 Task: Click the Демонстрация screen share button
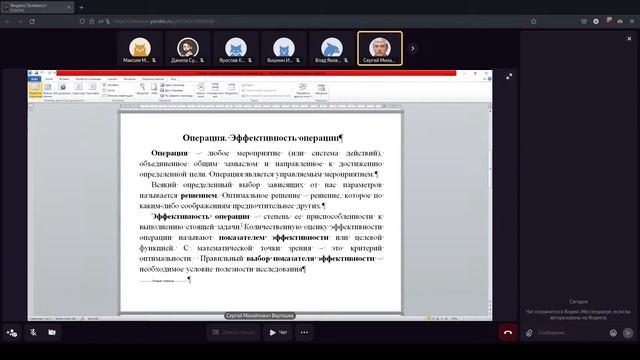[x=234, y=333]
